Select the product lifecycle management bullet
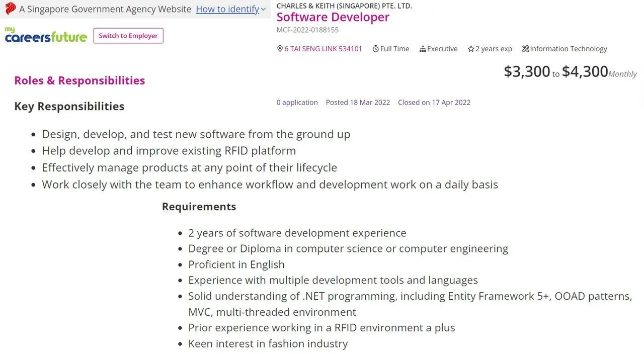Viewport: 644px width, 362px height. [x=190, y=167]
